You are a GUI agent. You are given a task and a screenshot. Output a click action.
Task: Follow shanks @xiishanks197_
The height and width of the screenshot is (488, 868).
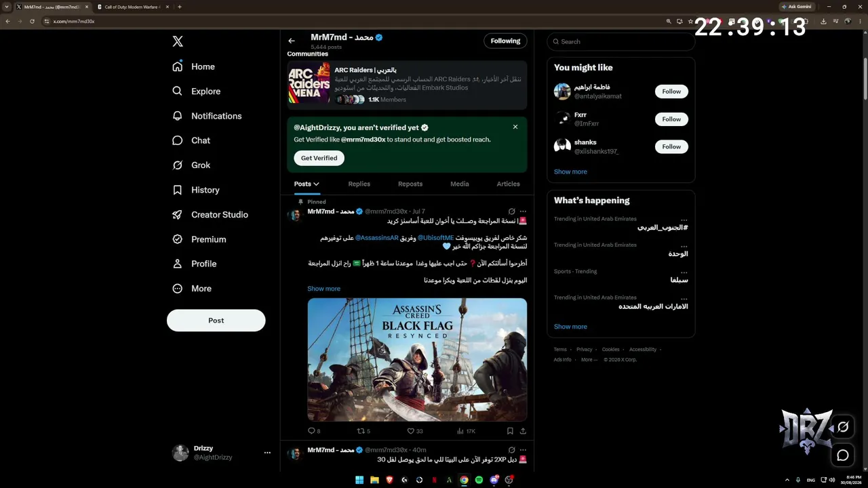pos(671,146)
